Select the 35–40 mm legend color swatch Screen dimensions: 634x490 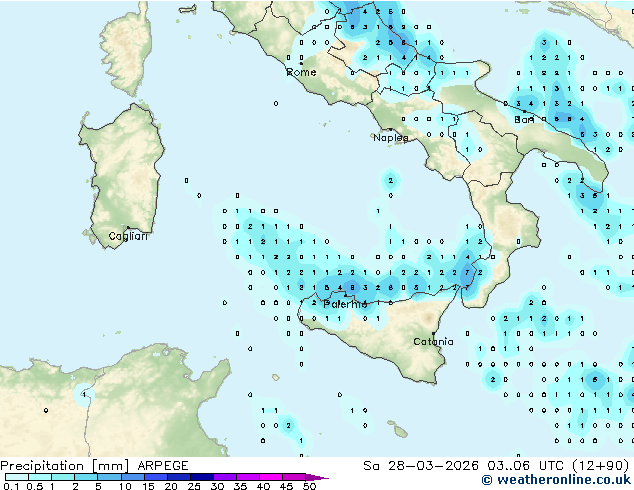click(247, 477)
